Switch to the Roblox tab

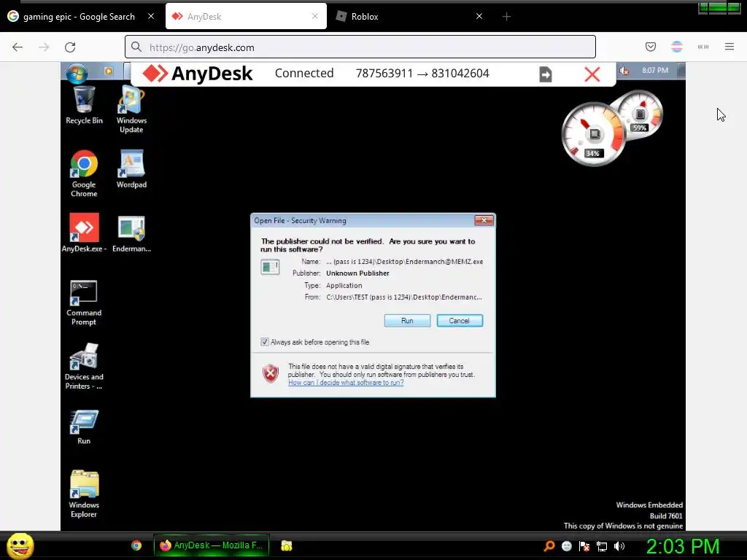point(409,17)
